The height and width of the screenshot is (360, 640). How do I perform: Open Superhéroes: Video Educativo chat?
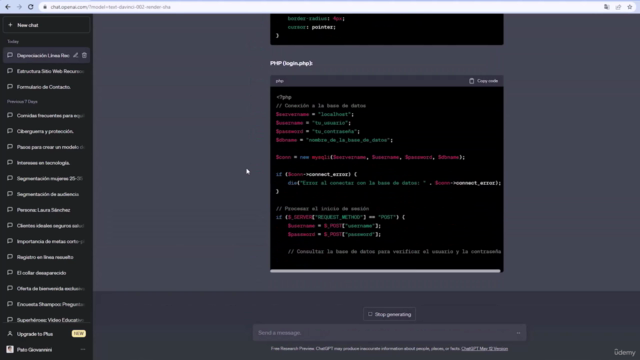point(46,320)
